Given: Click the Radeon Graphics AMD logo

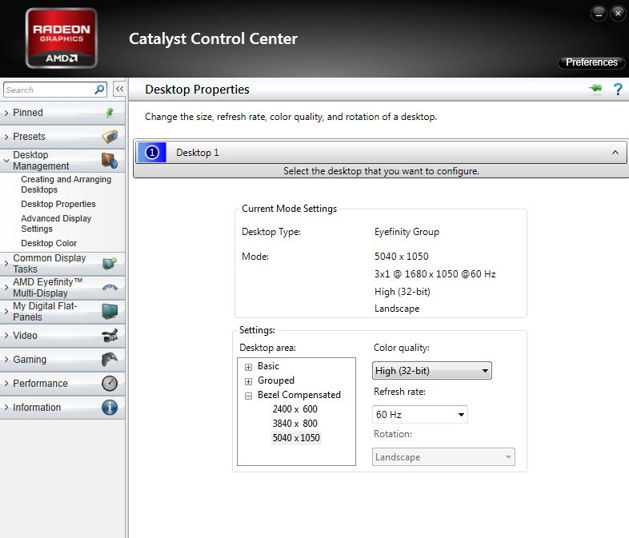Looking at the screenshot, I should pyautogui.click(x=61, y=39).
